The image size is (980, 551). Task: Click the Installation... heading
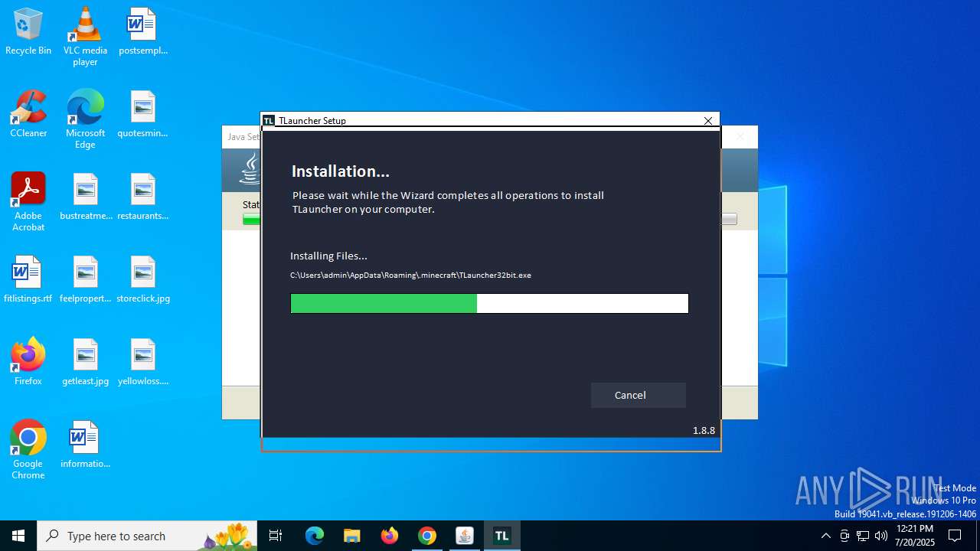[341, 171]
